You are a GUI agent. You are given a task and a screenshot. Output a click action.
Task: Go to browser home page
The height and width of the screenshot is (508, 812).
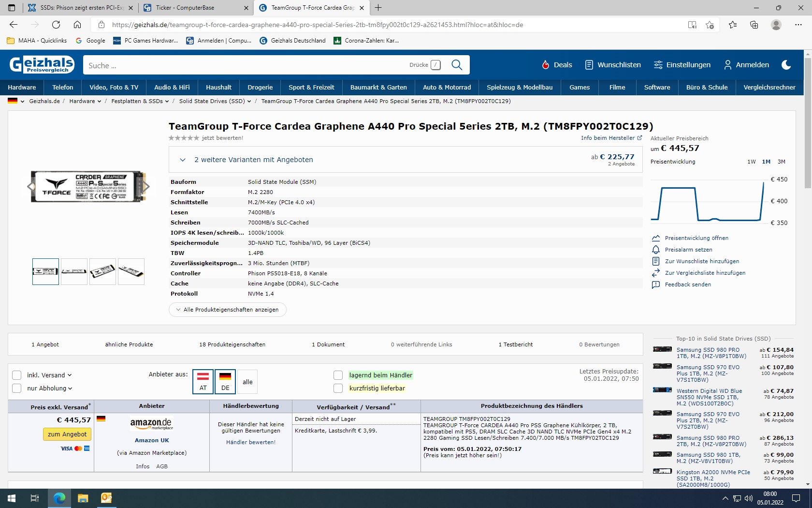coord(77,25)
